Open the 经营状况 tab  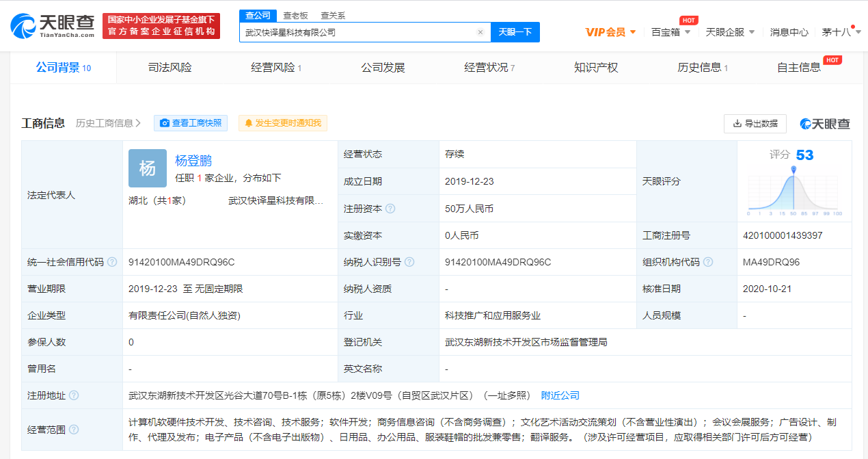click(x=489, y=67)
